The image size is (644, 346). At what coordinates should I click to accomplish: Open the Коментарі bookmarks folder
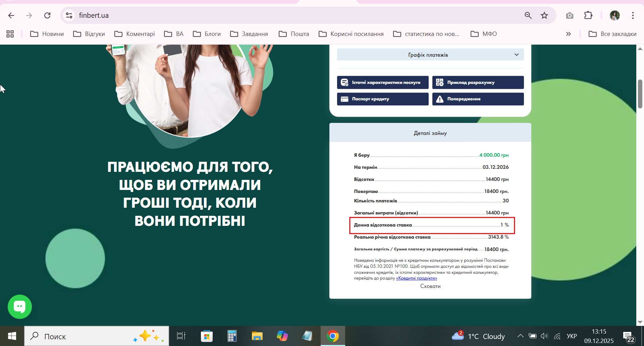(x=135, y=34)
